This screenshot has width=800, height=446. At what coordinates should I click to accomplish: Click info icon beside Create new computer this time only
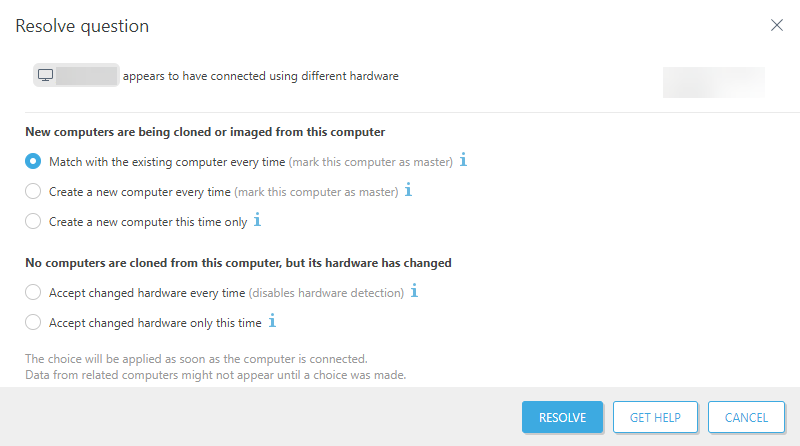[257, 220]
